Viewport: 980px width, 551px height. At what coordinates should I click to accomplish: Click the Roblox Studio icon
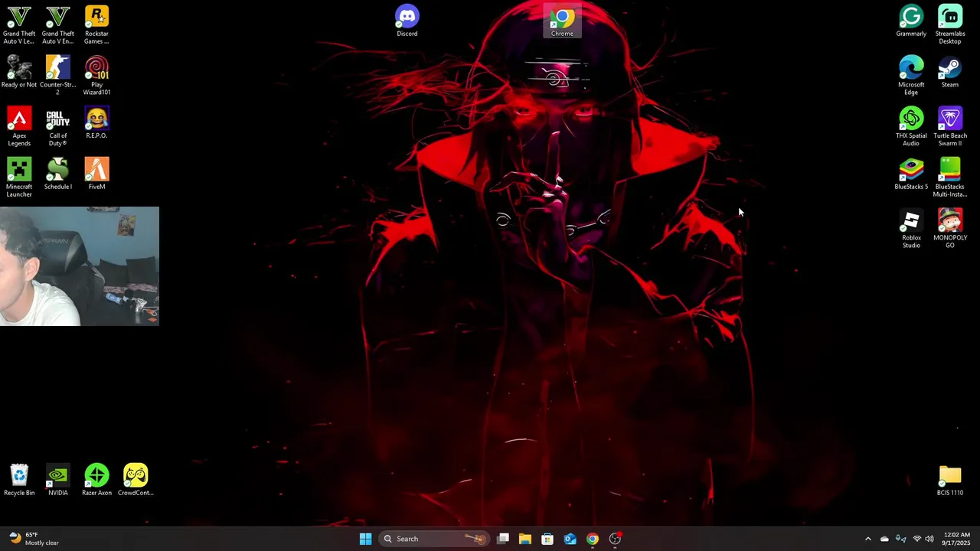(911, 229)
